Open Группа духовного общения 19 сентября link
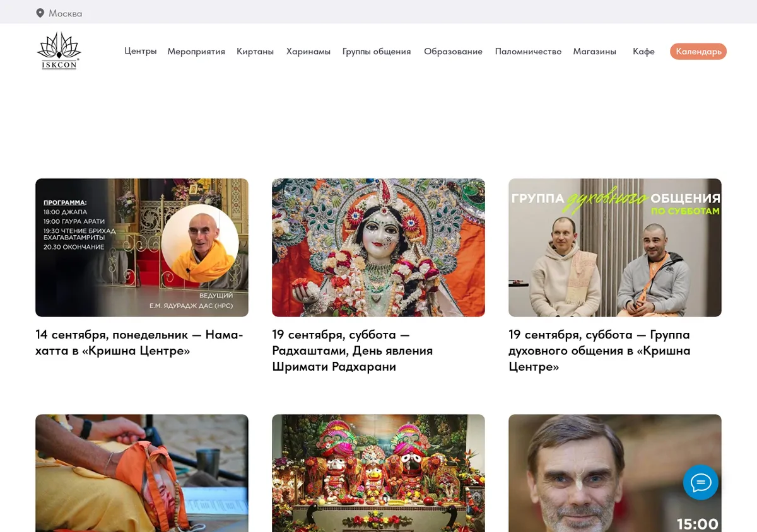The image size is (757, 532). tap(599, 350)
